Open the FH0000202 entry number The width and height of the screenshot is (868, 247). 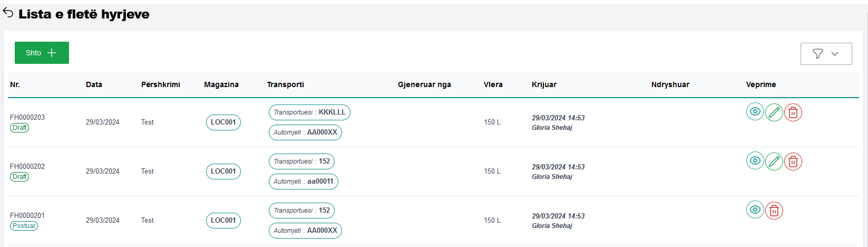click(x=27, y=166)
